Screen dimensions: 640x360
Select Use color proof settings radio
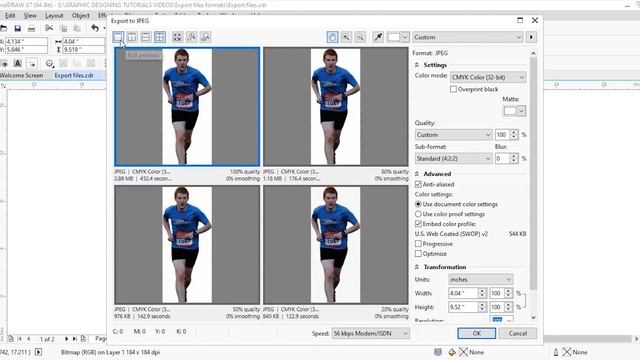coord(418,213)
